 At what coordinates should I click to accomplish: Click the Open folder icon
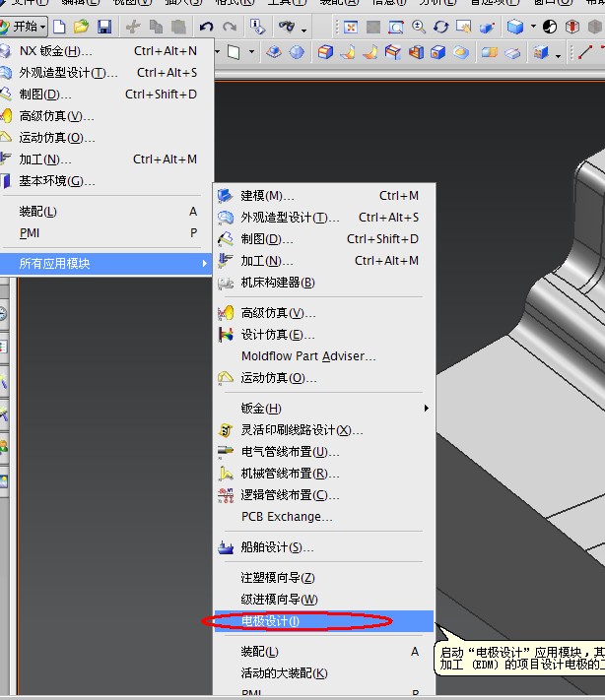point(81,27)
